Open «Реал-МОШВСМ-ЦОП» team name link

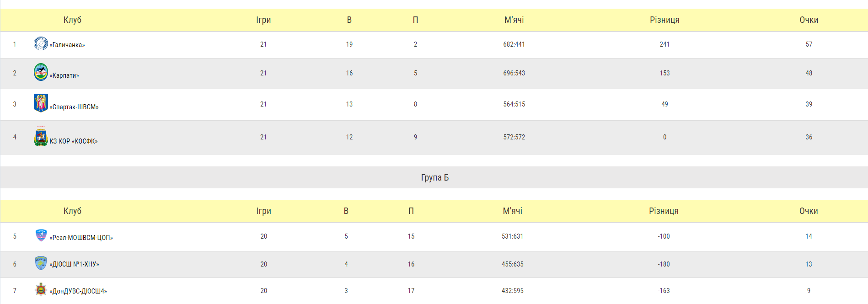[x=81, y=238]
